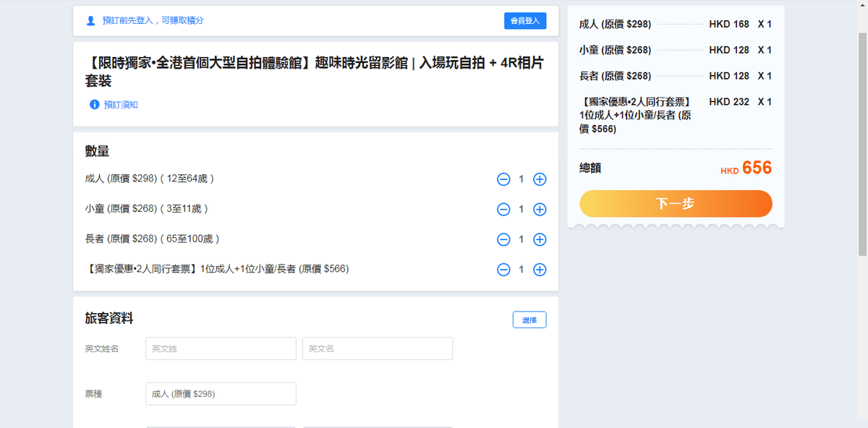The width and height of the screenshot is (868, 428).
Task: Increase 小童 ticket quantity with plus icon
Action: (540, 210)
